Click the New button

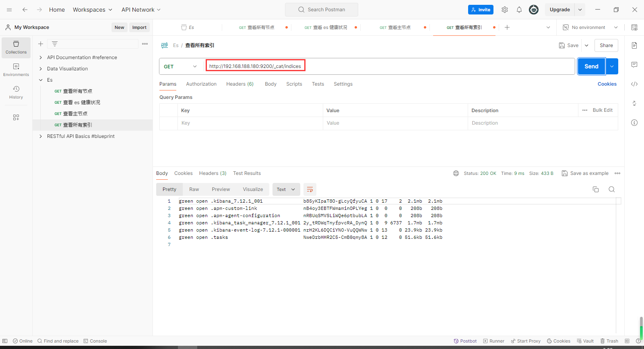click(x=119, y=27)
